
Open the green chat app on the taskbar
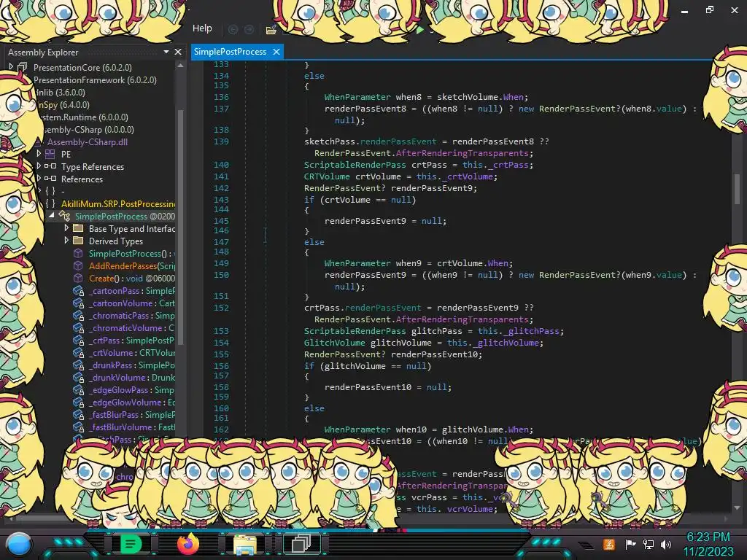(x=131, y=544)
